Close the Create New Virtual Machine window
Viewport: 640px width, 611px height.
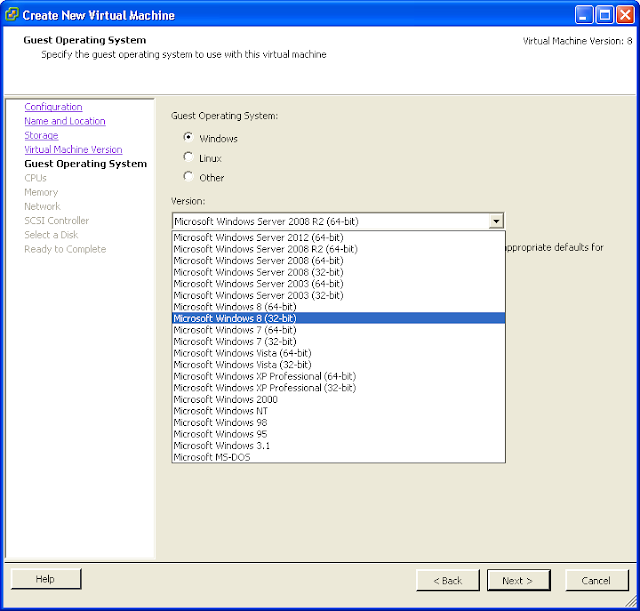click(x=625, y=15)
